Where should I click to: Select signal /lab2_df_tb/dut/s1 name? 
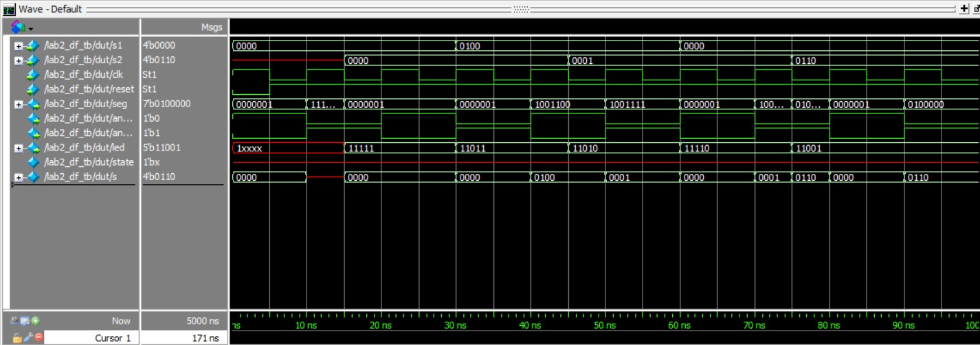point(82,45)
